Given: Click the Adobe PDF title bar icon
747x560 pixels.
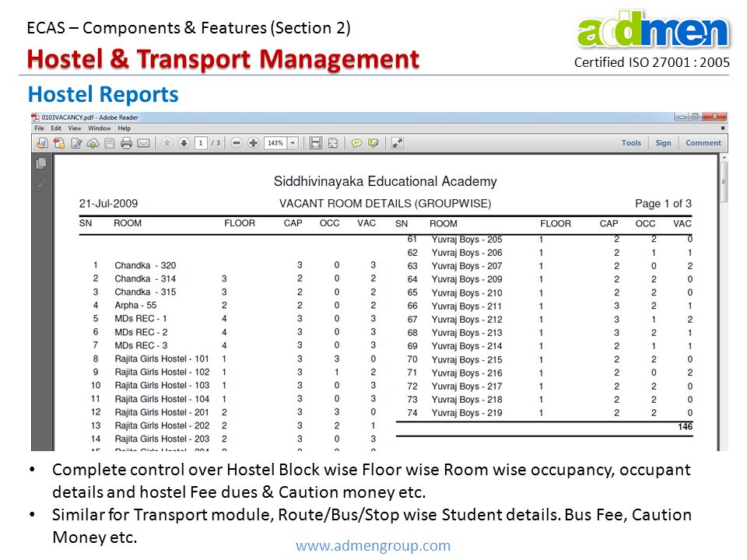Looking at the screenshot, I should [35, 117].
